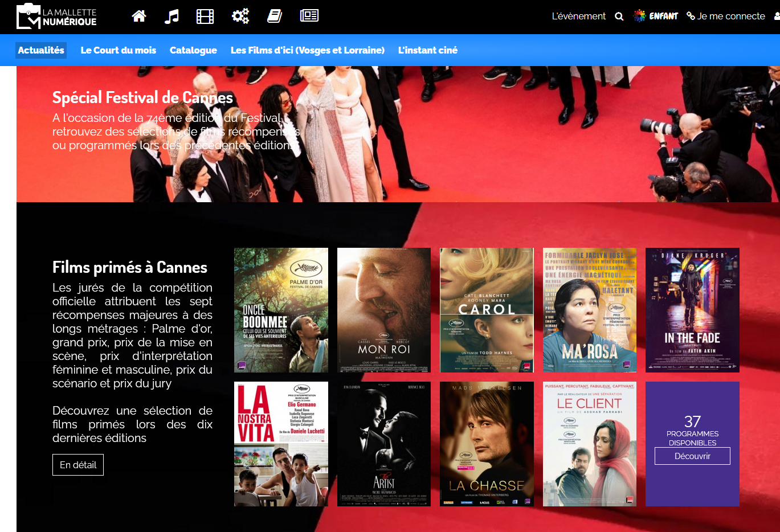Image resolution: width=780 pixels, height=532 pixels.
Task: Click the Découvrir button
Action: (x=692, y=456)
